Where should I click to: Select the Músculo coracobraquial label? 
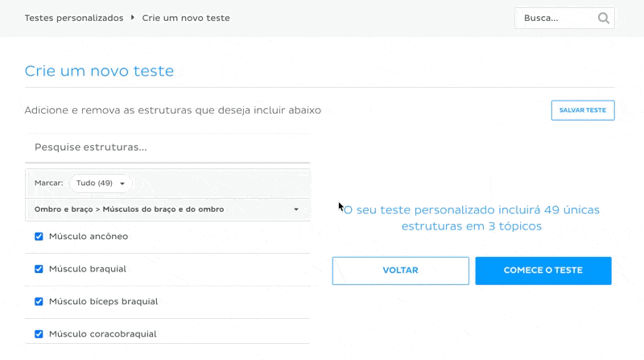(x=103, y=333)
